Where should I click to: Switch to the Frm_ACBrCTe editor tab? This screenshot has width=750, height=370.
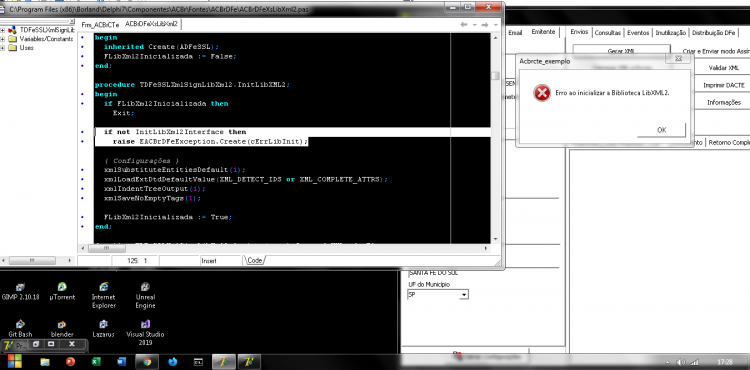(100, 24)
